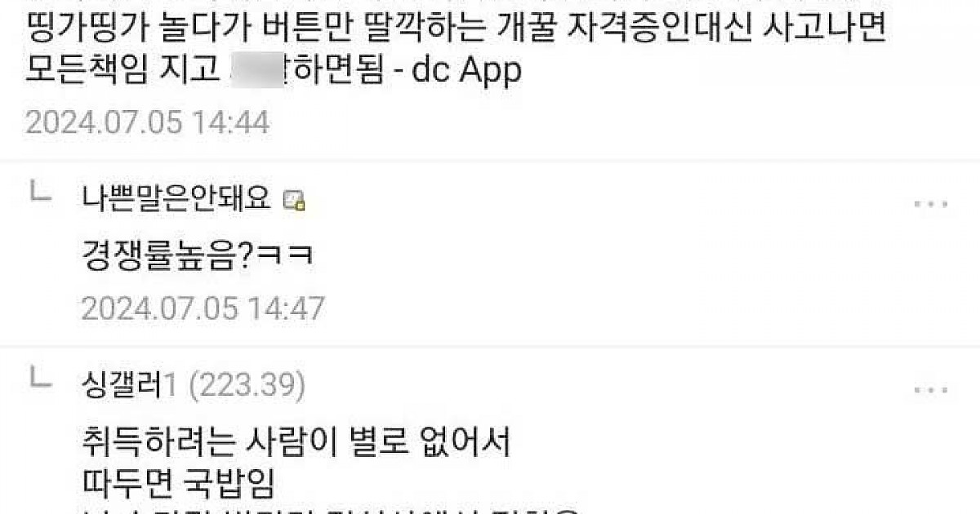Tap the divider between the two replies
This screenshot has height=514, width=980.
pos(490,344)
